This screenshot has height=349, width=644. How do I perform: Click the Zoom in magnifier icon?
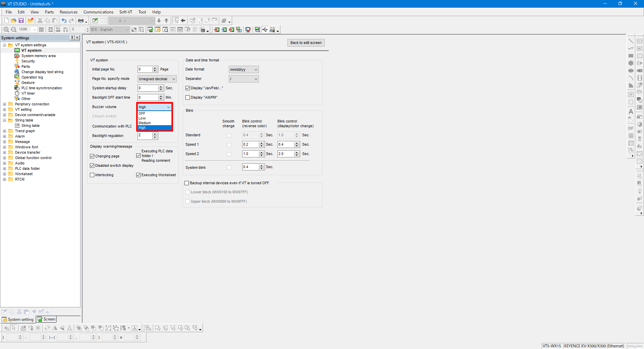(6, 30)
